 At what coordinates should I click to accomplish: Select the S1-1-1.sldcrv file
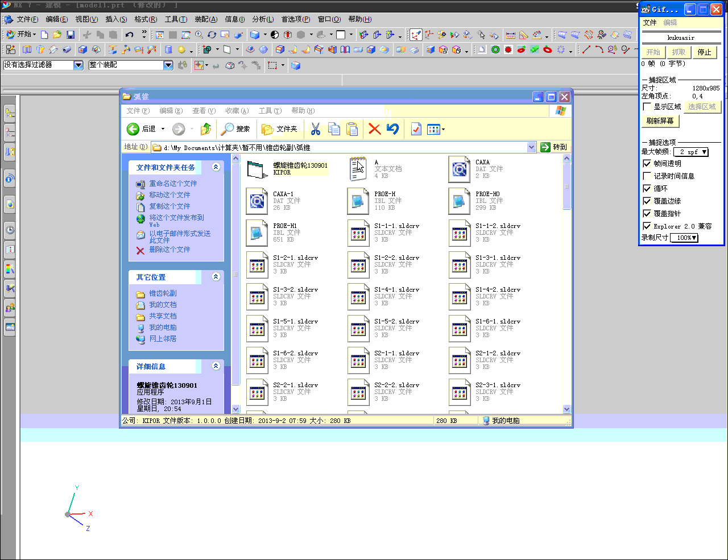(384, 233)
